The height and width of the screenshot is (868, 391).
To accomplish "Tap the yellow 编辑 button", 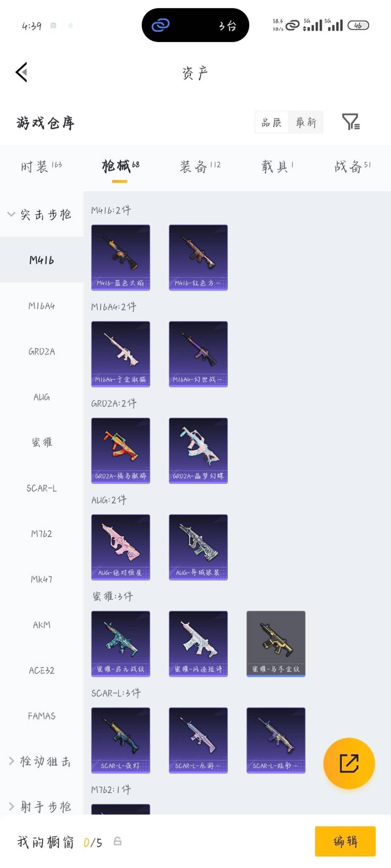I will pyautogui.click(x=345, y=841).
